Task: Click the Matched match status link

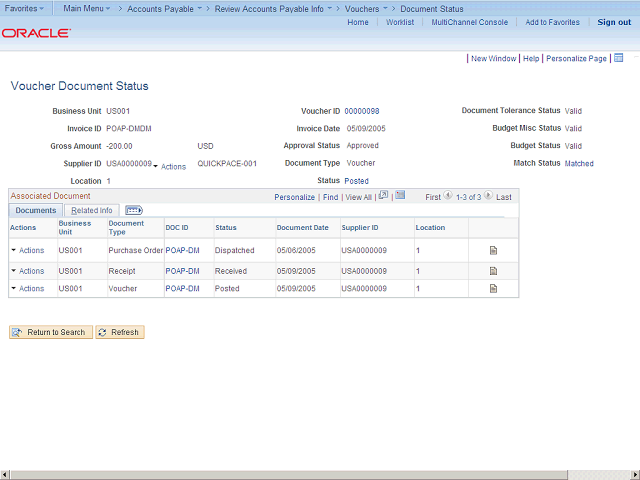Action: coord(579,163)
